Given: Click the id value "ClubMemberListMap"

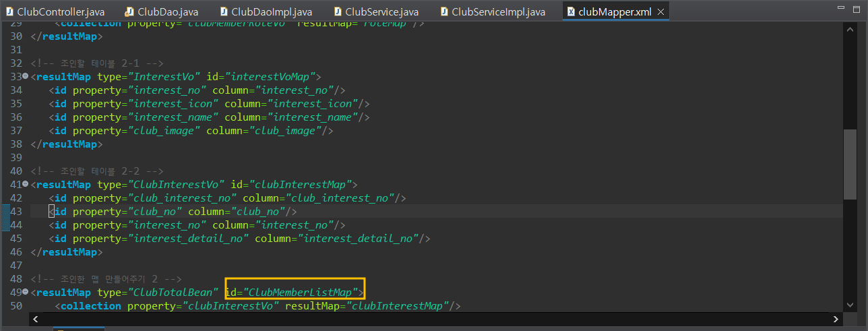Looking at the screenshot, I should [x=302, y=293].
